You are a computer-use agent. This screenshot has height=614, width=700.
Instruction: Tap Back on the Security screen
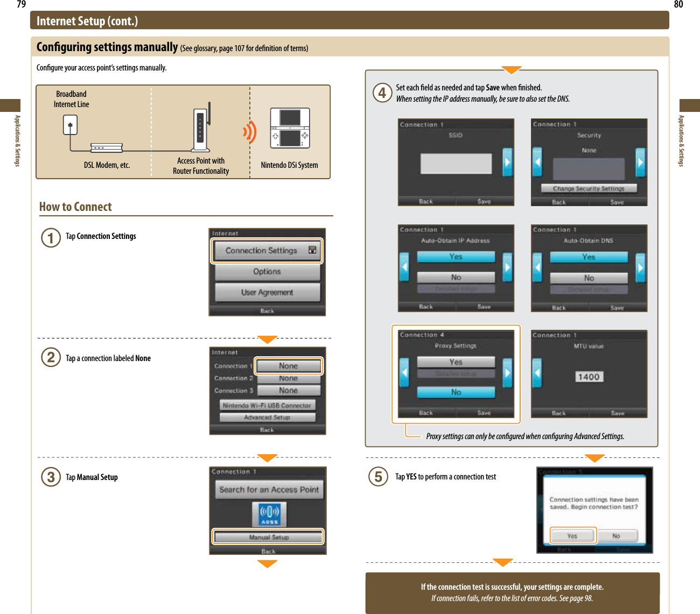(x=559, y=202)
